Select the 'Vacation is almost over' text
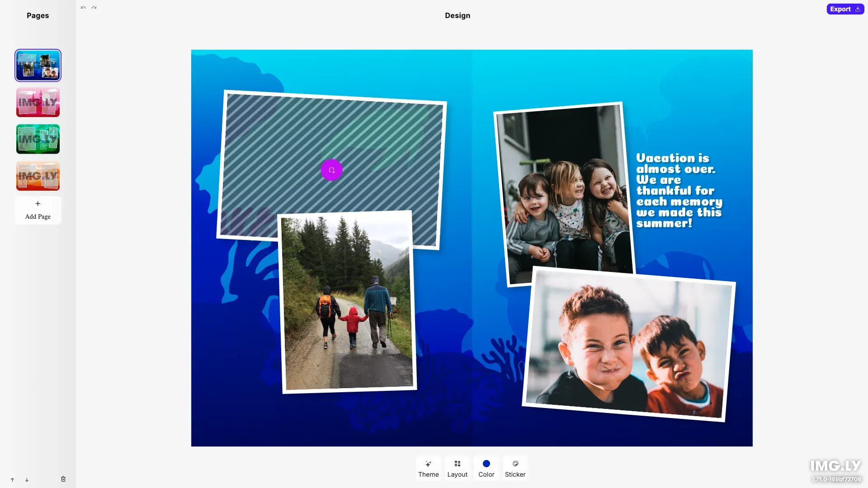The width and height of the screenshot is (868, 488). pos(678,190)
